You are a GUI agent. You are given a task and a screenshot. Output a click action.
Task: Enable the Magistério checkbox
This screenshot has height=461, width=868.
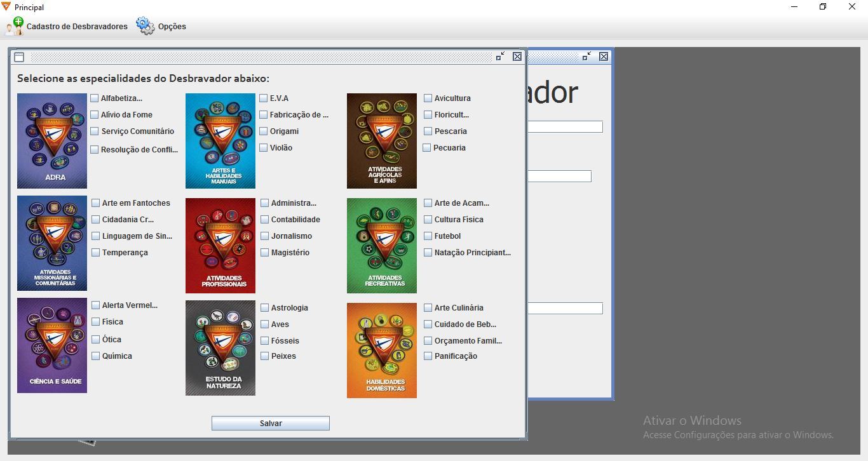point(265,253)
